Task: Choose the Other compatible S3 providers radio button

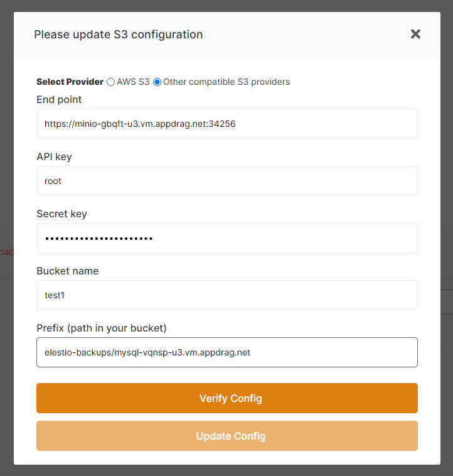Action: (x=157, y=82)
